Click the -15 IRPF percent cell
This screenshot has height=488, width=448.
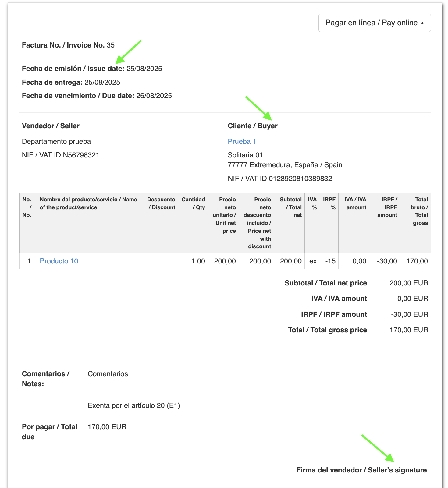(x=330, y=261)
